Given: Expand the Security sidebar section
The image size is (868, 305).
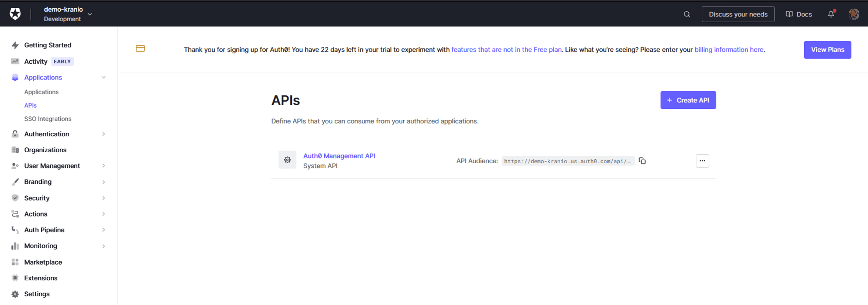Looking at the screenshot, I should click(x=103, y=198).
